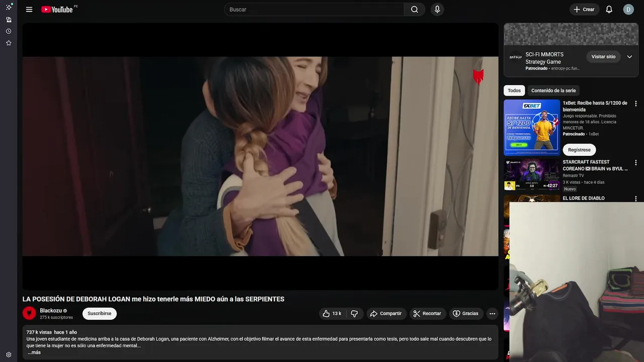
Task: Clip the video with Recortar
Action: click(x=427, y=314)
